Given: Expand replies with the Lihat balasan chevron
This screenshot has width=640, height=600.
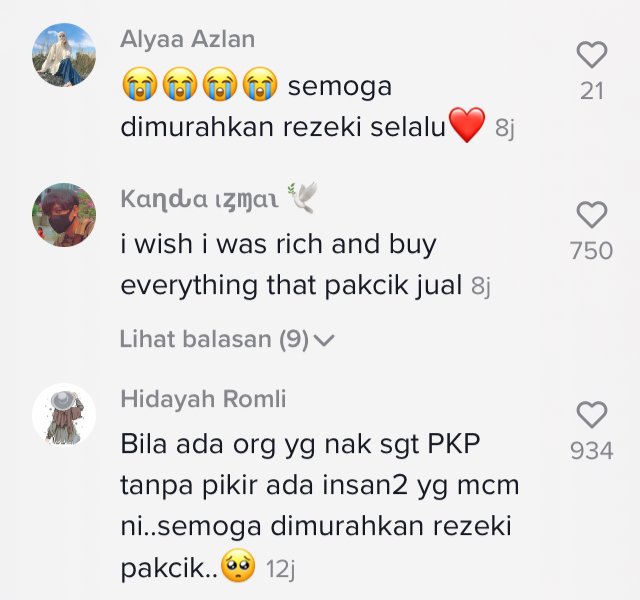Looking at the screenshot, I should pos(325,340).
